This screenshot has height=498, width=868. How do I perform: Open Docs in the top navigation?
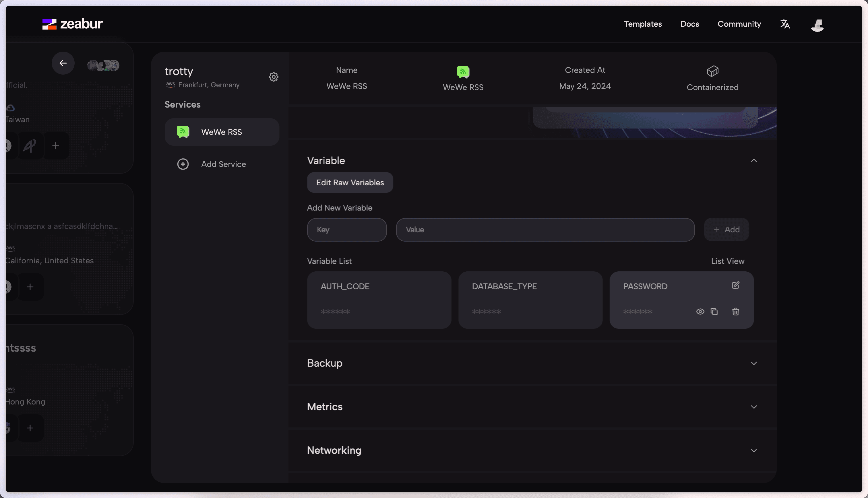689,24
